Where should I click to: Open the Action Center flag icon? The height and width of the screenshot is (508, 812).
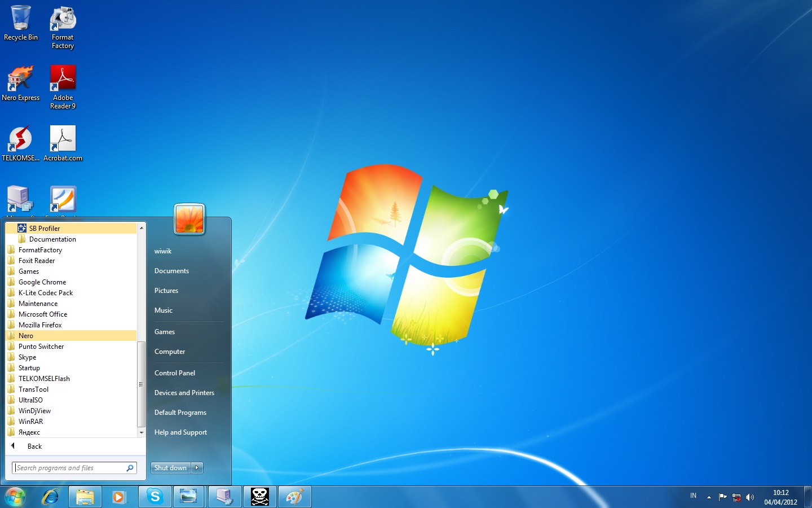point(722,497)
